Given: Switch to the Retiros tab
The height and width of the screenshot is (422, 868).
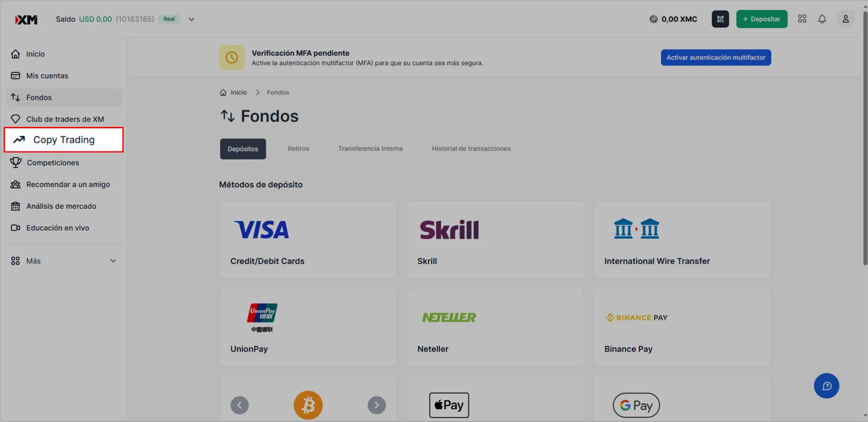Looking at the screenshot, I should (298, 149).
